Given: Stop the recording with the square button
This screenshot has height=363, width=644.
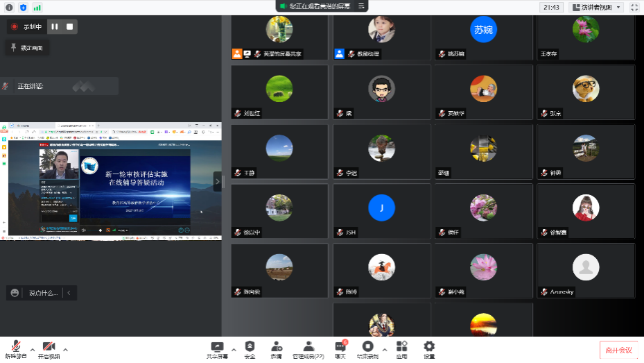Looking at the screenshot, I should [69, 26].
